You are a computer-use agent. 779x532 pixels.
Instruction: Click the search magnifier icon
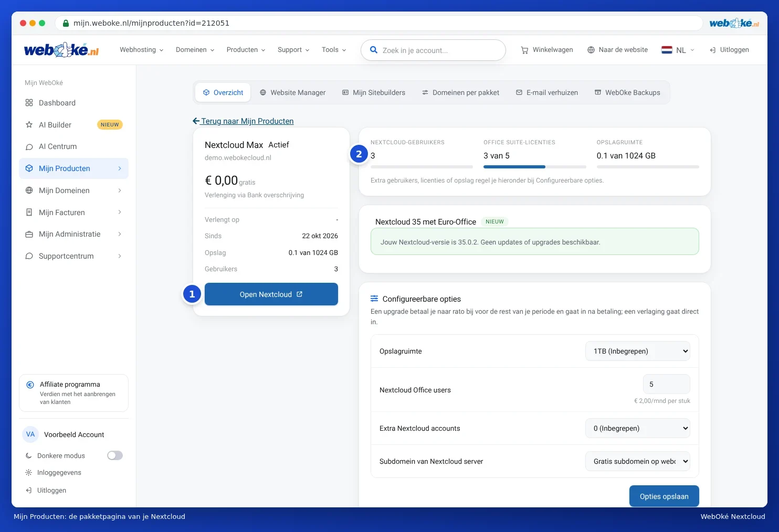374,50
